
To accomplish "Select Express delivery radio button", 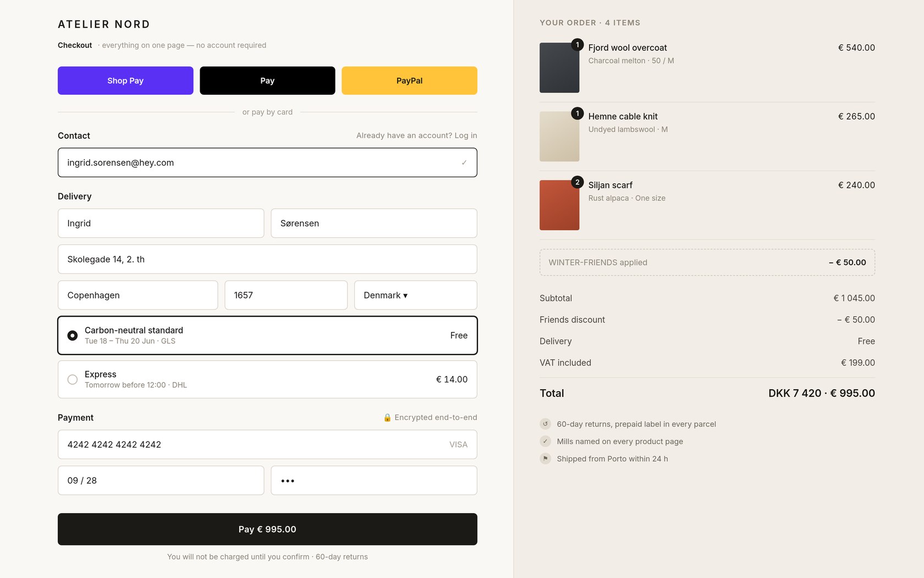I will click(72, 379).
